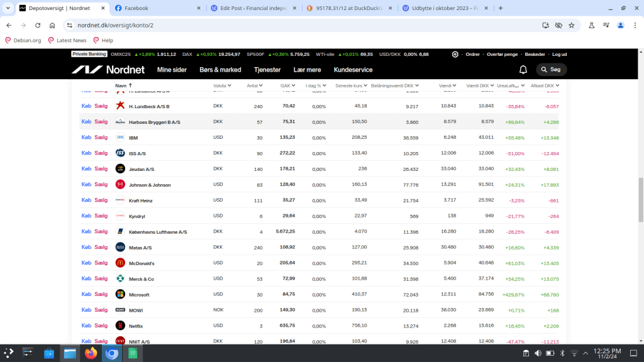The width and height of the screenshot is (644, 362).
Task: Click Køb for the IBM row
Action: point(86,138)
